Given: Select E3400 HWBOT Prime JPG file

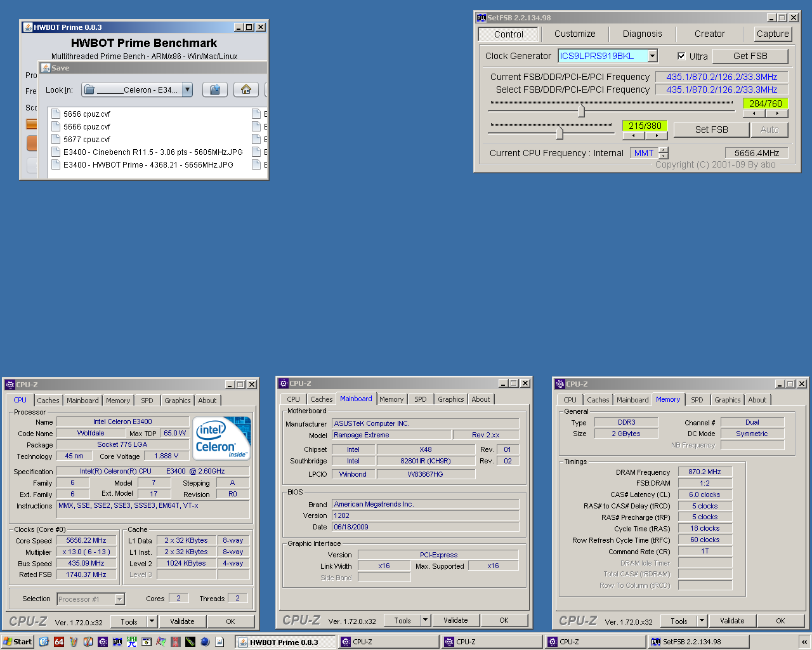Looking at the screenshot, I should [x=148, y=165].
